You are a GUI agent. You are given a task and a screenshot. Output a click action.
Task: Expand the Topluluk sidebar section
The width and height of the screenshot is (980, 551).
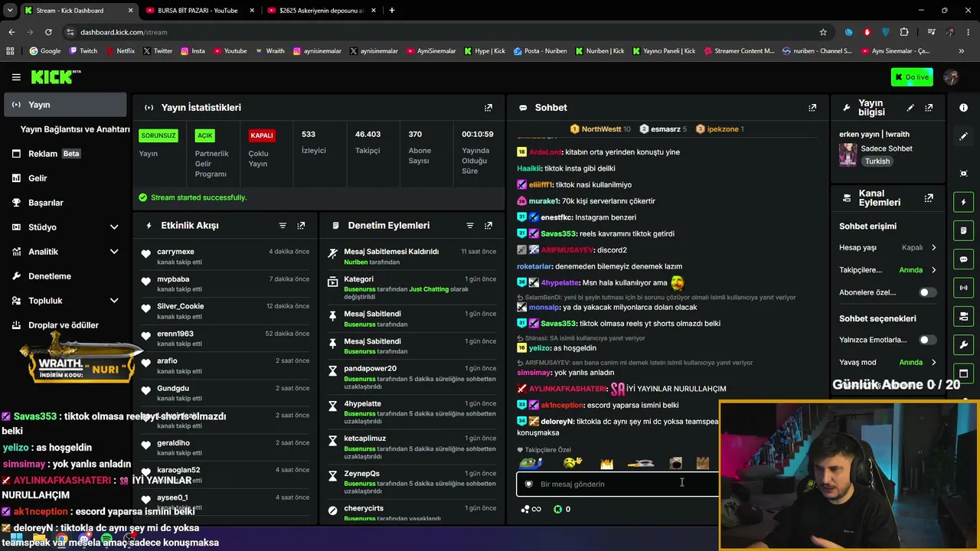[x=114, y=301]
